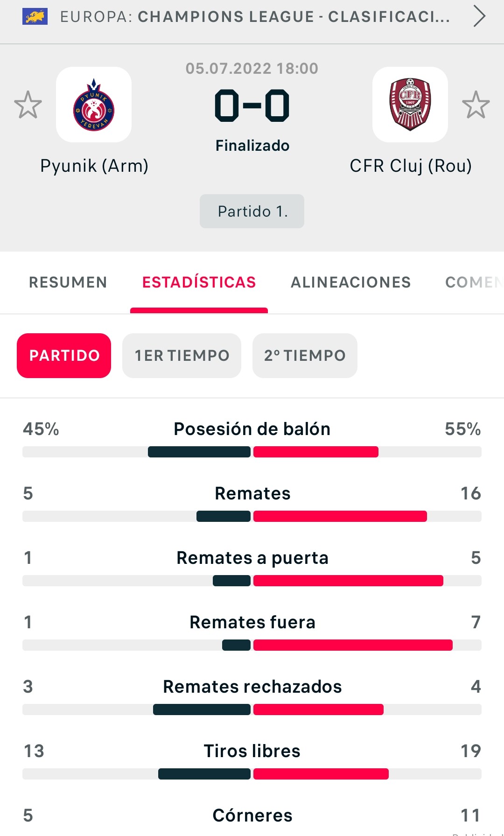
Task: Favorite CFR Cluj with the right star
Action: coord(476,105)
